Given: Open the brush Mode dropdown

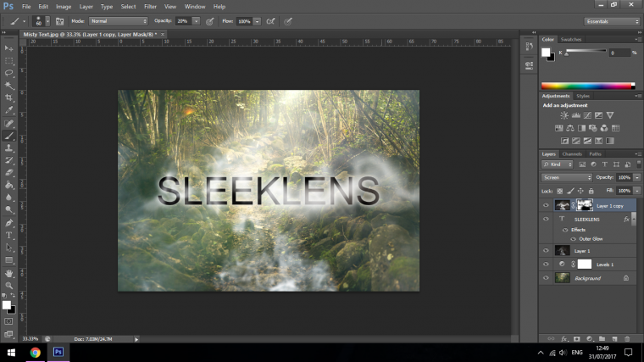Looking at the screenshot, I should coord(119,21).
